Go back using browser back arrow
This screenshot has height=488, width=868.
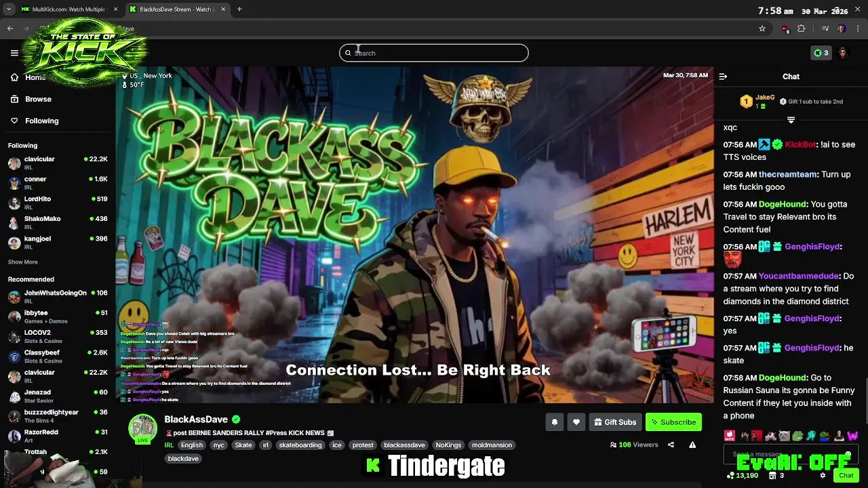(10, 28)
